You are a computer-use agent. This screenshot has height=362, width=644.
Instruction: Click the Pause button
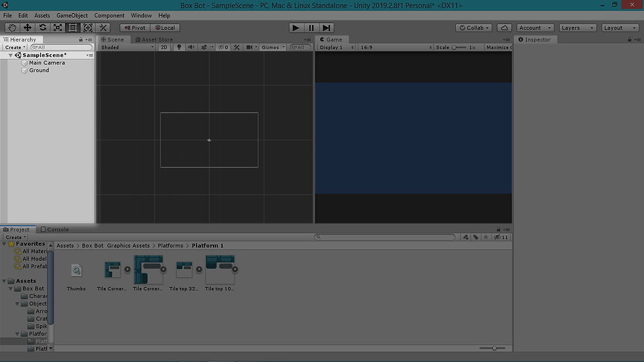(311, 28)
